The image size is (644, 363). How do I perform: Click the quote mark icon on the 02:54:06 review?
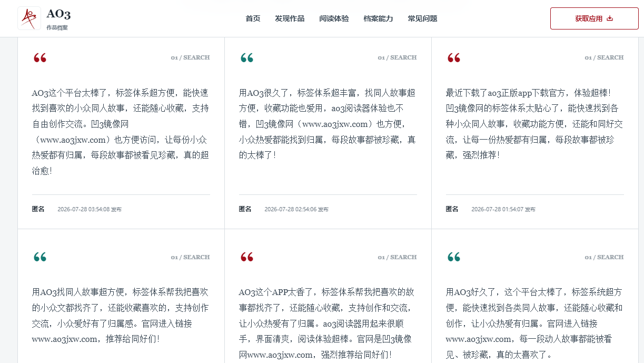(246, 58)
